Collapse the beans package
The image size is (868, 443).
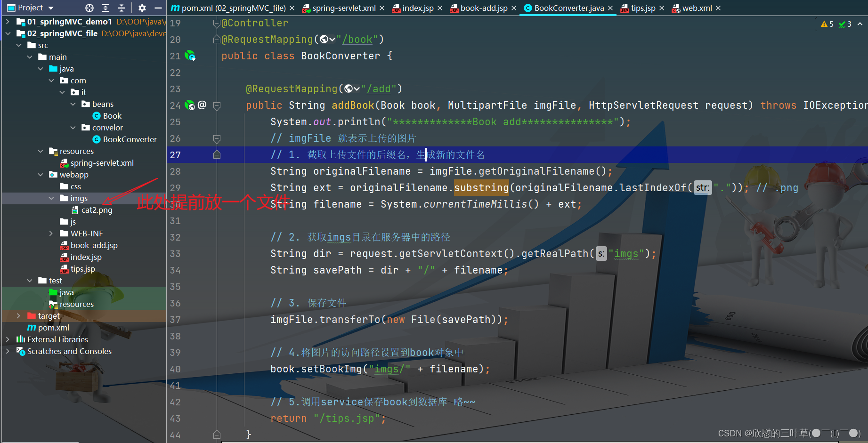73,104
